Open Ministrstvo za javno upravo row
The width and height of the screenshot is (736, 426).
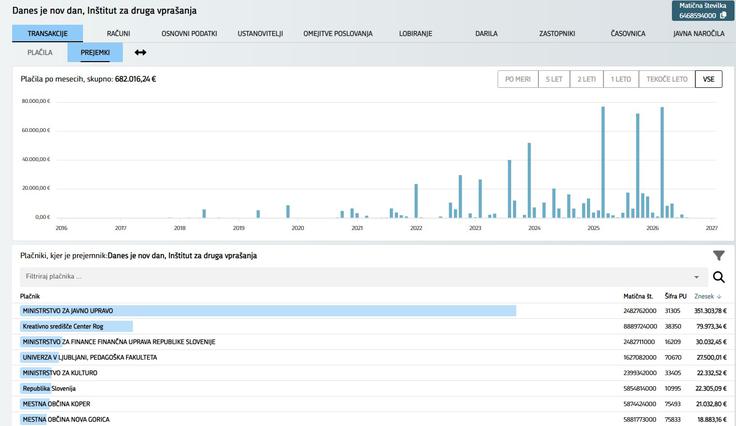point(374,311)
